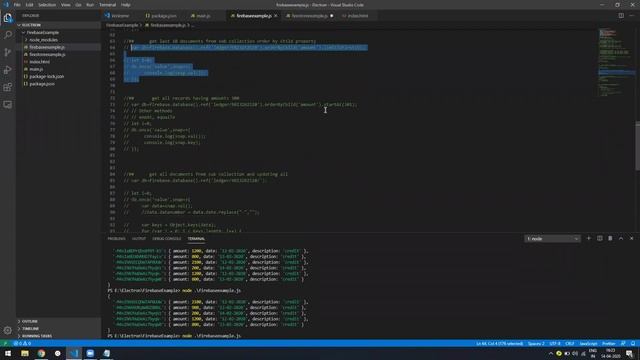The width and height of the screenshot is (640, 360).
Task: Open the Help menu
Action: coord(126,5)
